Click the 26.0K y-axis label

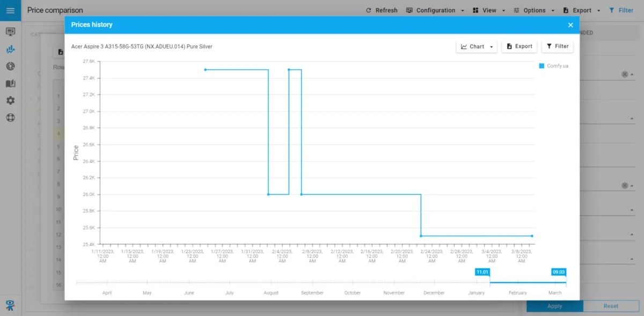coord(89,195)
